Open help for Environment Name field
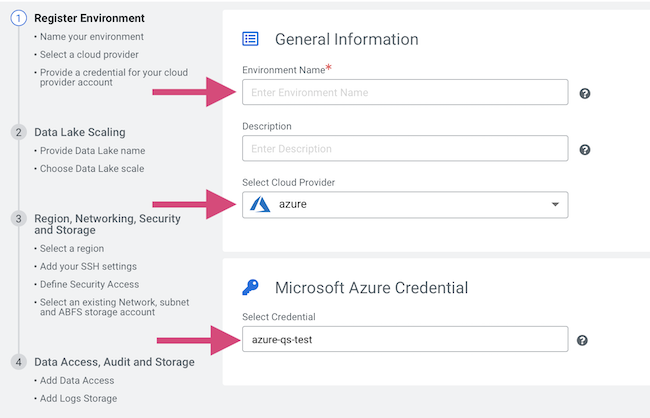Viewport: 650px width, 418px height. click(x=585, y=93)
